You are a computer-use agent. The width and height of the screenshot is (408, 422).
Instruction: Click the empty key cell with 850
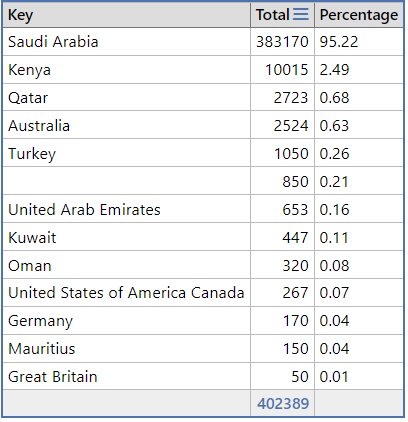click(x=126, y=182)
